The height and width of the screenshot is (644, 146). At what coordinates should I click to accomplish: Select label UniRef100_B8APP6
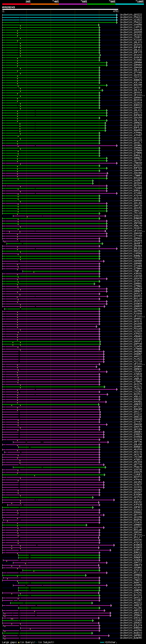pos(131,130)
